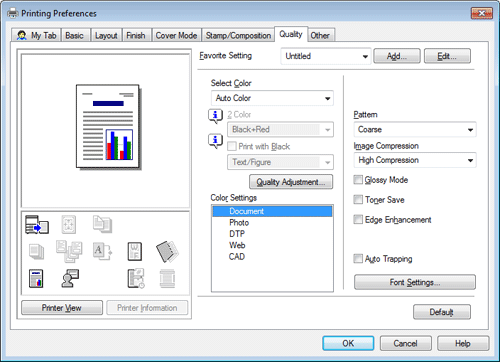Switch to the Layout tab
The width and height of the screenshot is (500, 362).
point(106,35)
